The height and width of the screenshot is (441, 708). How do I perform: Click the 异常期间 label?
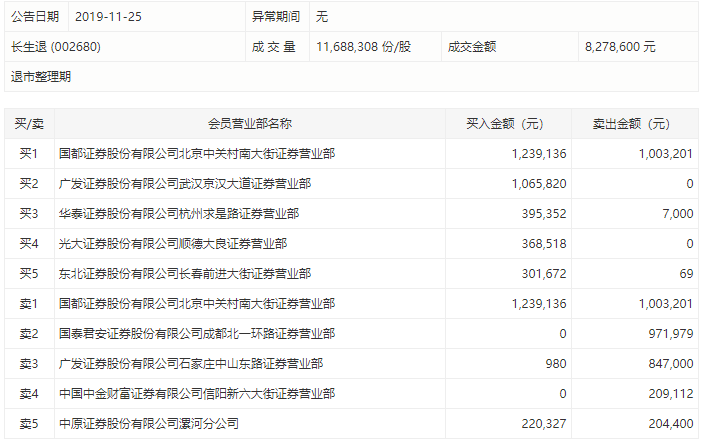tap(276, 17)
